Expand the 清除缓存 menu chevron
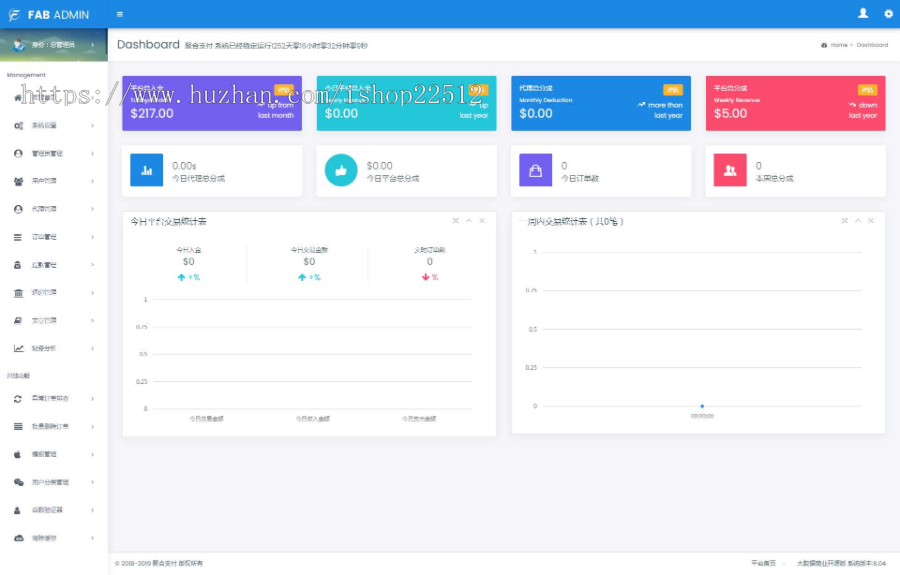This screenshot has height=575, width=900. [92, 538]
